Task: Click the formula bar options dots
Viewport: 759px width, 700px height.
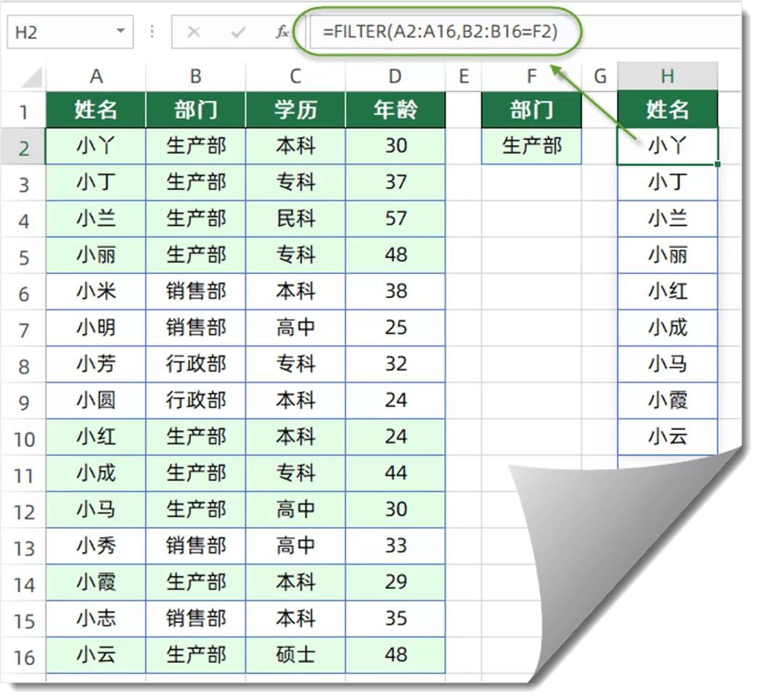Action: coord(152,32)
